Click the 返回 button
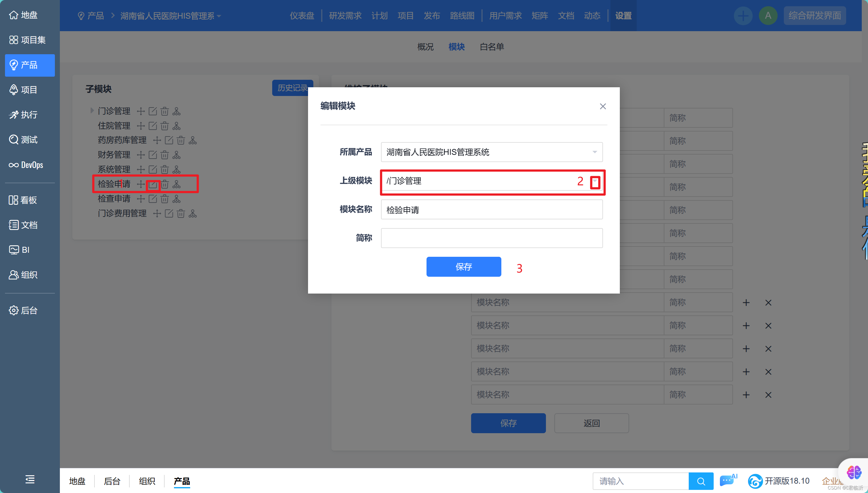This screenshot has width=868, height=493. (x=591, y=423)
